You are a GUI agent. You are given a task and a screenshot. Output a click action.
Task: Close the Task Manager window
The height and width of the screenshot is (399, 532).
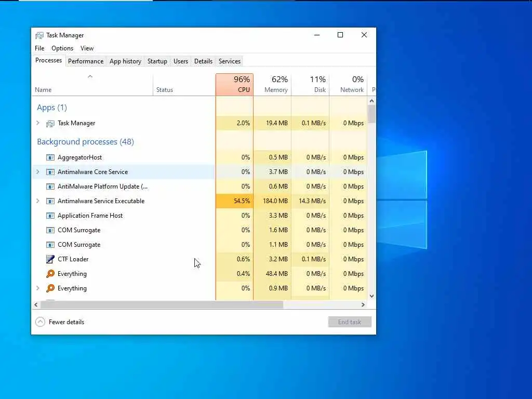click(364, 35)
